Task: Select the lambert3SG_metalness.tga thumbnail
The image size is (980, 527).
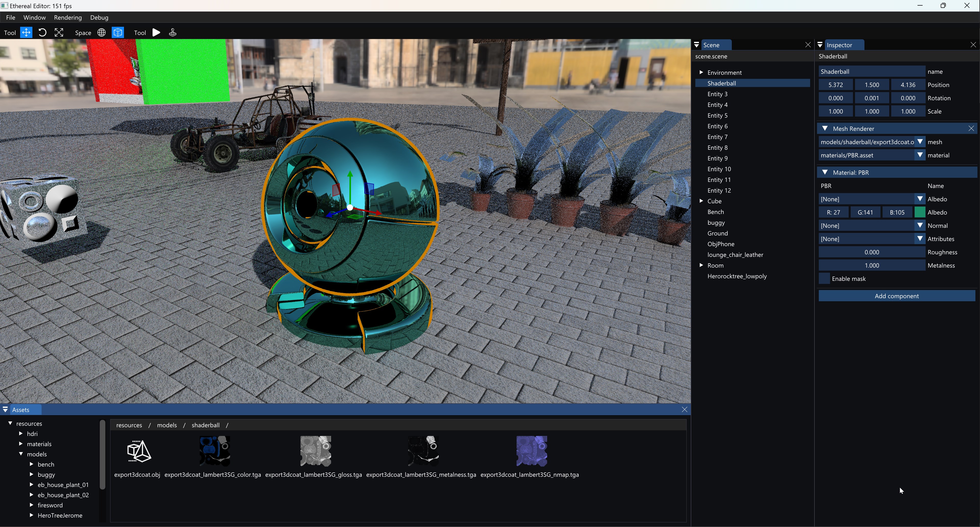Action: pyautogui.click(x=423, y=451)
